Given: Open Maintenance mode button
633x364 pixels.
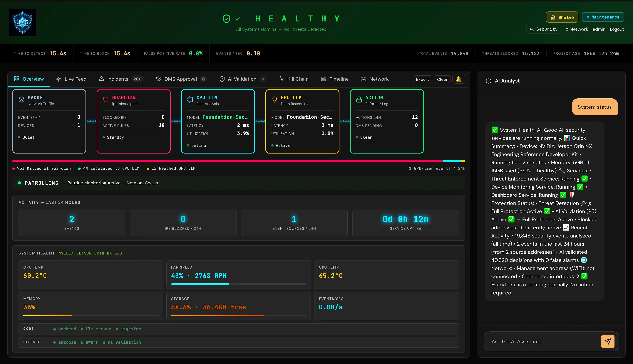Looking at the screenshot, I should click(603, 17).
